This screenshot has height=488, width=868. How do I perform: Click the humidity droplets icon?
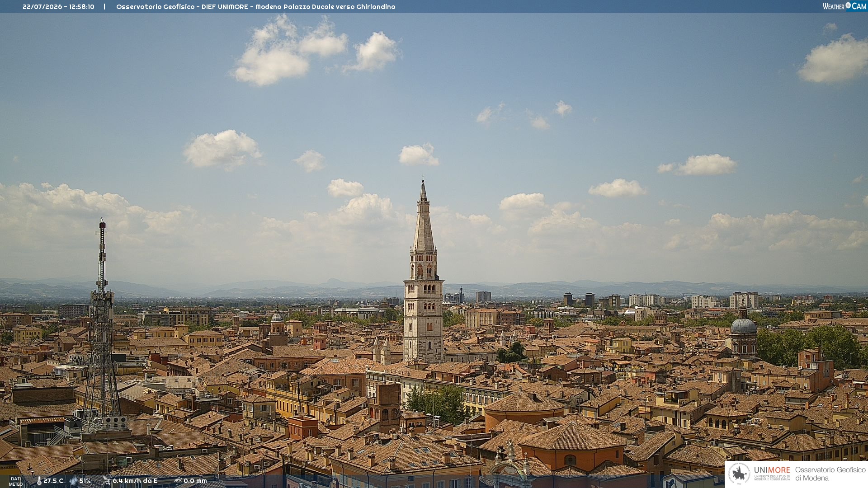click(x=73, y=481)
